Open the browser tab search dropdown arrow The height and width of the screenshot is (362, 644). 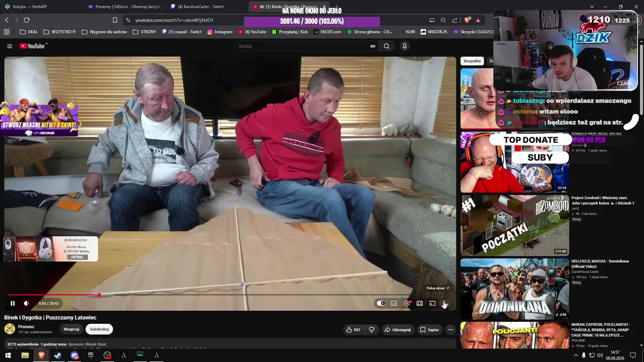[x=592, y=7]
